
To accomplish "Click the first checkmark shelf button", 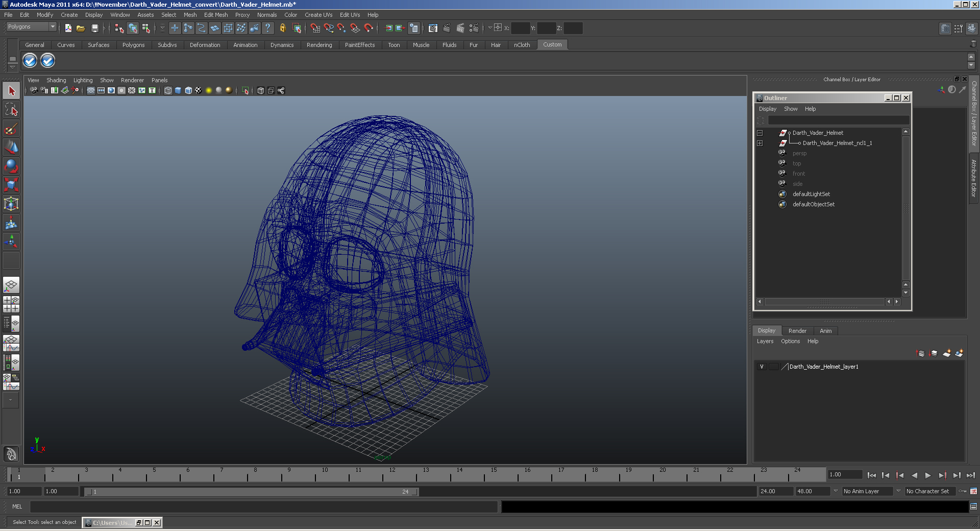I will [x=30, y=61].
